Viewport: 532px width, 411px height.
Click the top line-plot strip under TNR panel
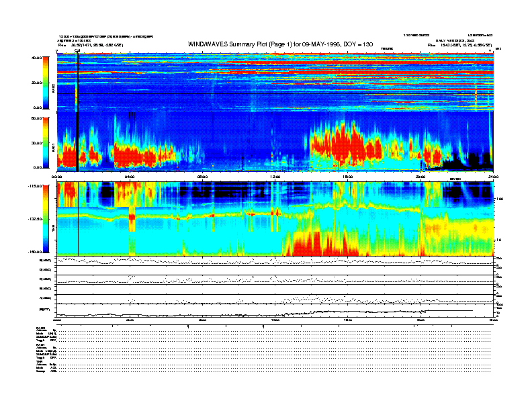(275, 261)
